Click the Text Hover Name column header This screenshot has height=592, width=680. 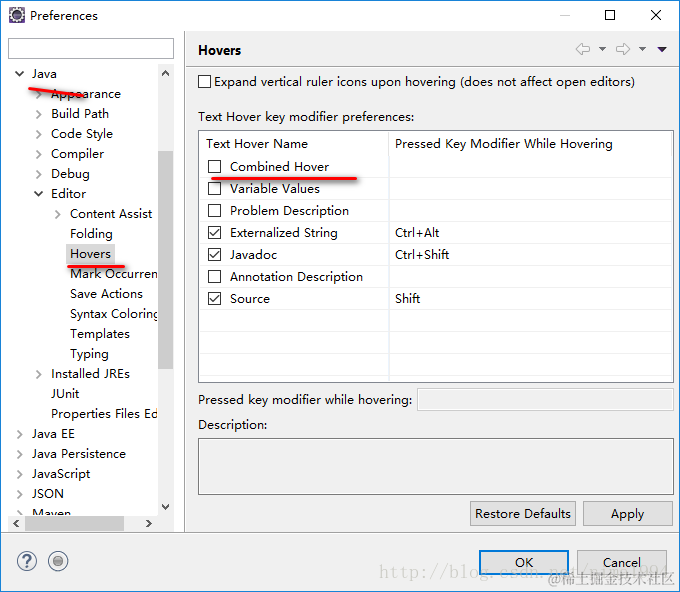(x=294, y=144)
